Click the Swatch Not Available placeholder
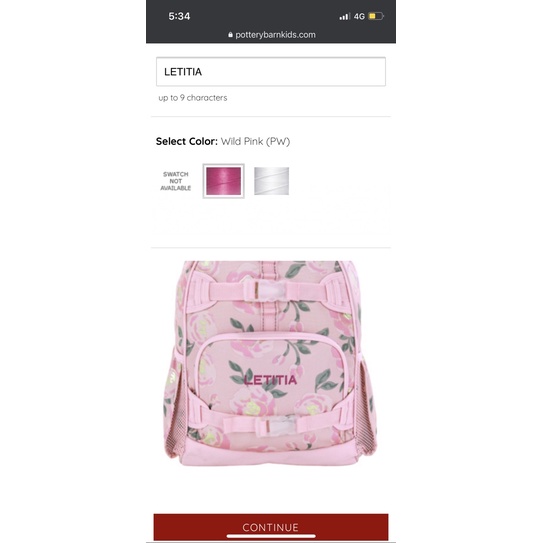The image size is (543, 543). (176, 181)
